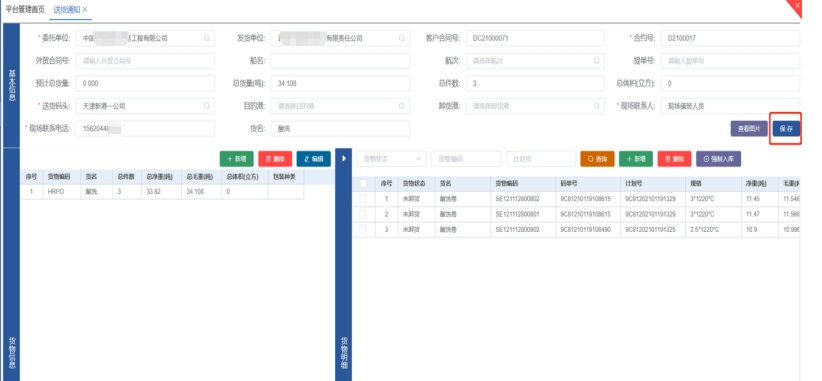Click the 查看图片 button
The width and height of the screenshot is (822, 381).
(x=749, y=128)
